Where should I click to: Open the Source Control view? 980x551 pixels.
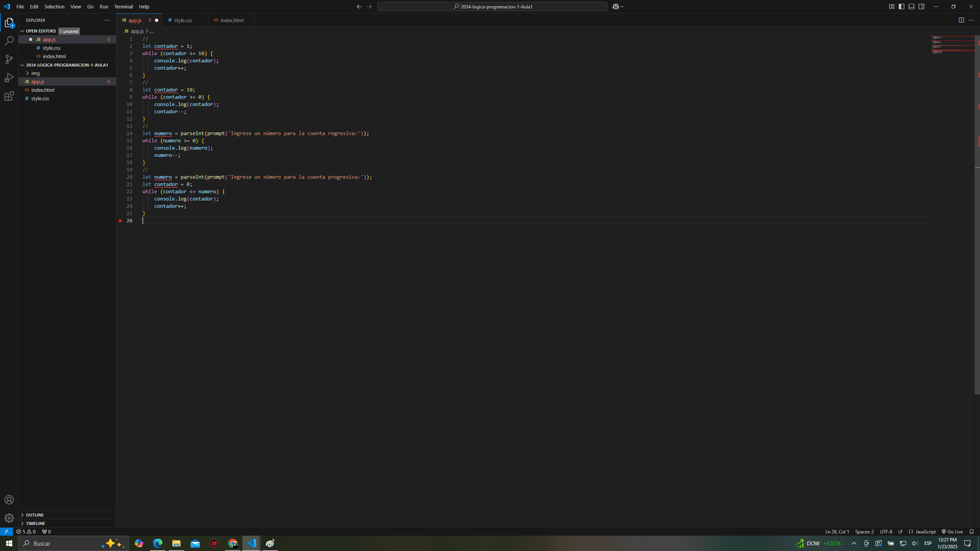[x=9, y=59]
